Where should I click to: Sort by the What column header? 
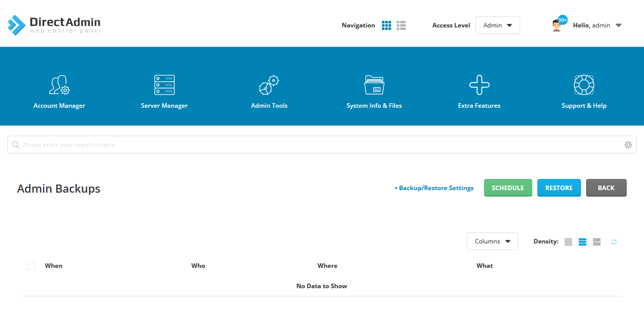(x=485, y=266)
